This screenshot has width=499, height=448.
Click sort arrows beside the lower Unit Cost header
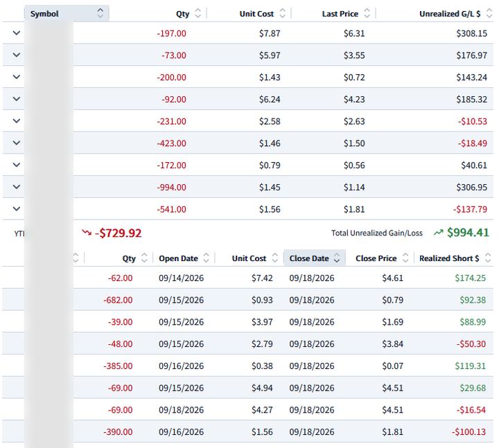click(x=275, y=258)
